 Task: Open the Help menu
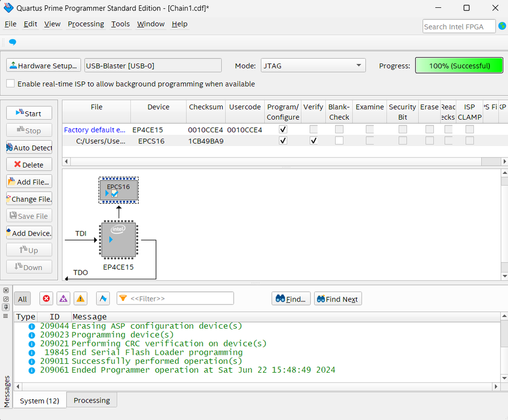tap(180, 24)
